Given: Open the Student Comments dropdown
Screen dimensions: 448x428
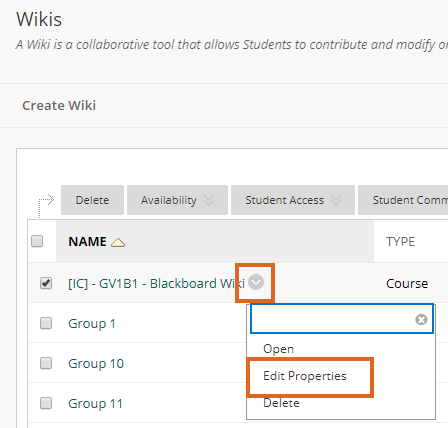Looking at the screenshot, I should (403, 200).
